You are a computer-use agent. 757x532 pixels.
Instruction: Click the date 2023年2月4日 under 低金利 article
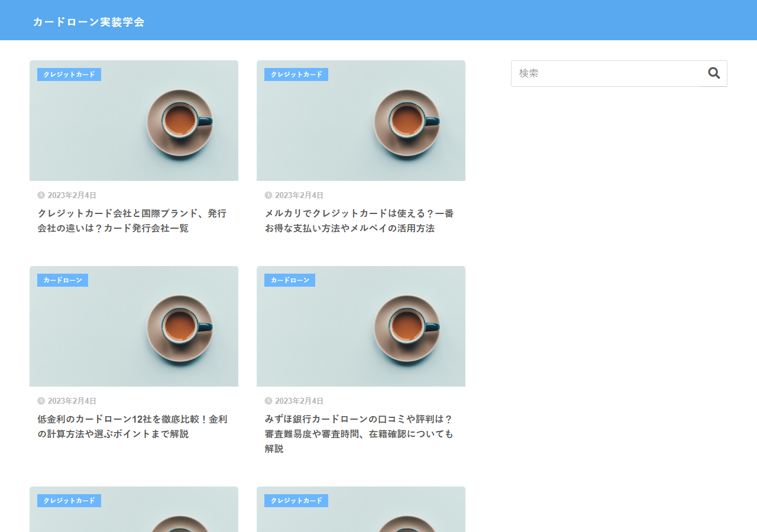point(72,401)
